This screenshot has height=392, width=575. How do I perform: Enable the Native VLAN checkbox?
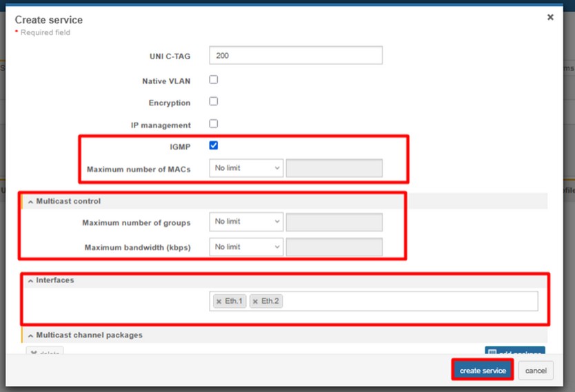[214, 80]
